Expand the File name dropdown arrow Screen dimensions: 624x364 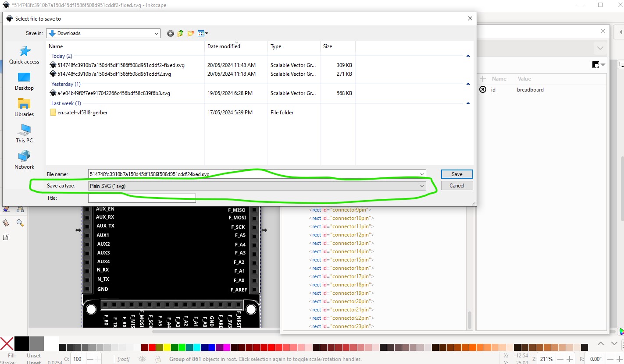pos(422,174)
